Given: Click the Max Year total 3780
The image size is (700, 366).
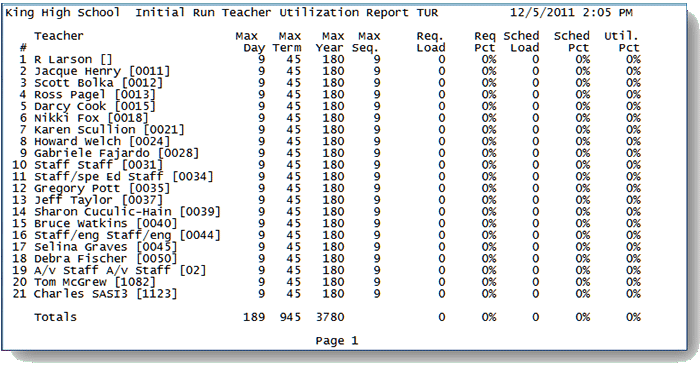Looking at the screenshot, I should pyautogui.click(x=330, y=317).
